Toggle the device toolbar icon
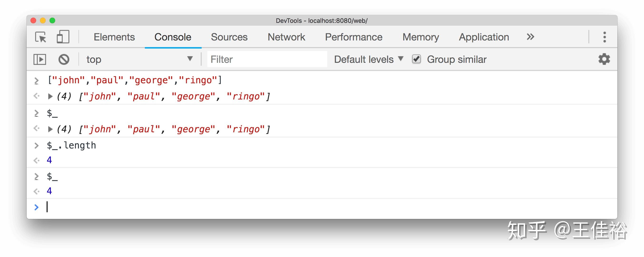The width and height of the screenshot is (644, 257). click(63, 37)
